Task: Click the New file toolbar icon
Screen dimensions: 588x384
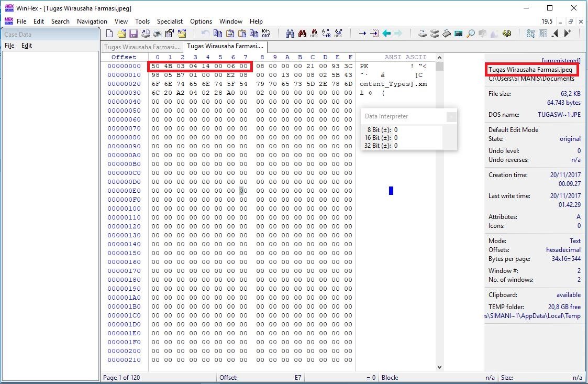Action: (x=109, y=34)
